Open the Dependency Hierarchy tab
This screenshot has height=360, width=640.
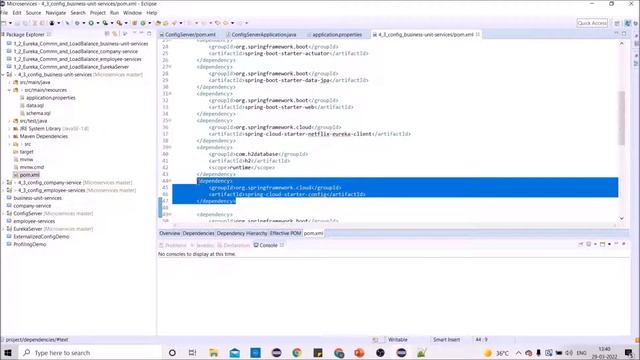click(x=242, y=233)
